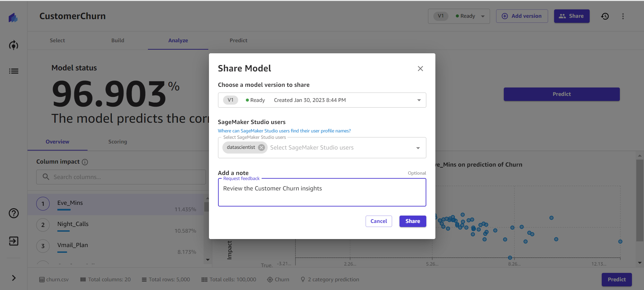
Task: Click the category prediction lightbulb icon
Action: pos(303,279)
